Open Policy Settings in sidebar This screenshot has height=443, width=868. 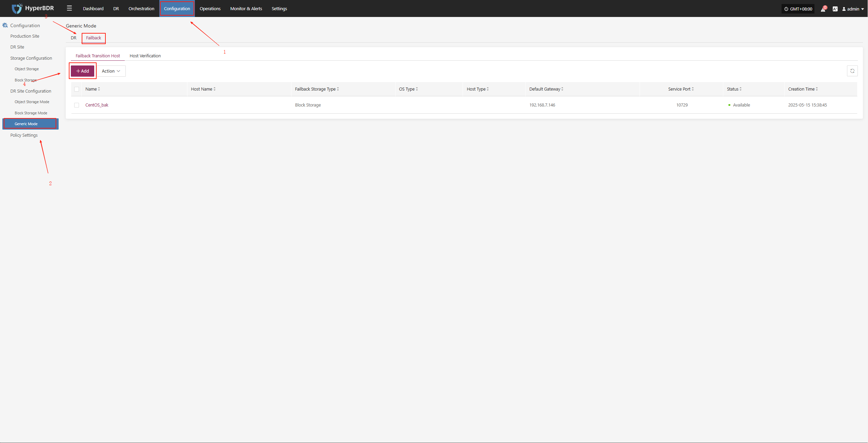pyautogui.click(x=24, y=135)
